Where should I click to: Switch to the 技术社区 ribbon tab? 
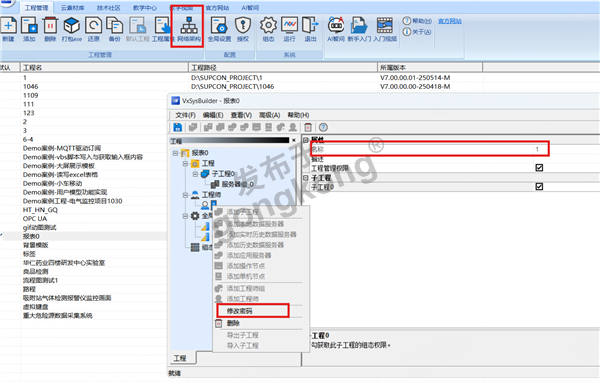[x=108, y=8]
